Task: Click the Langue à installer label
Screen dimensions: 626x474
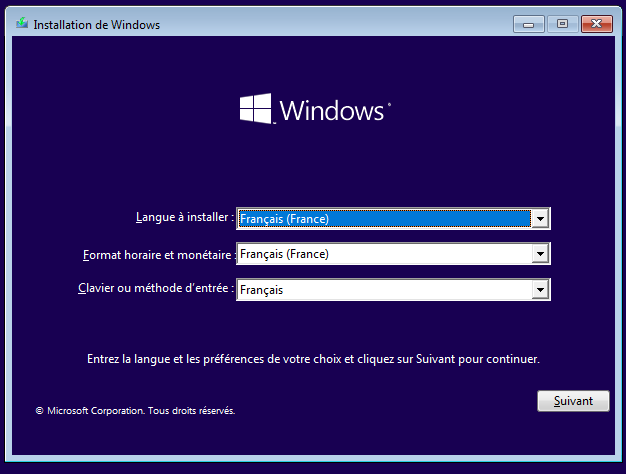Action: (x=185, y=217)
